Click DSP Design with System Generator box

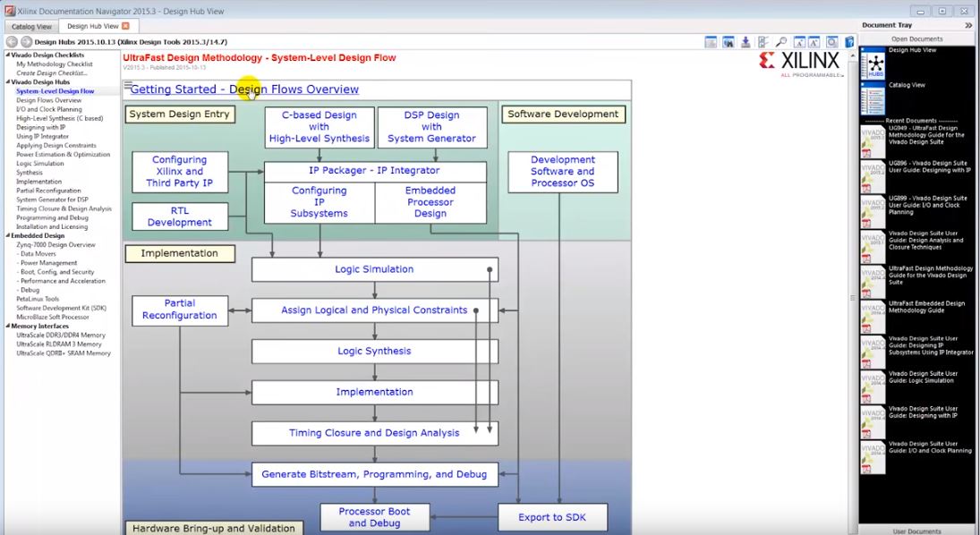coord(432,127)
